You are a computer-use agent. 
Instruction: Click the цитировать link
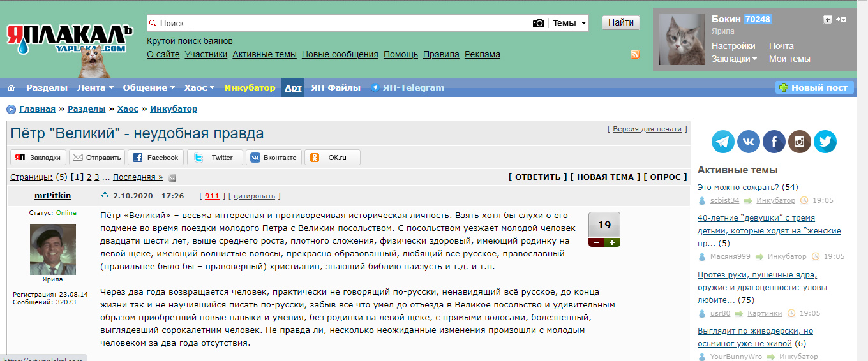point(255,196)
